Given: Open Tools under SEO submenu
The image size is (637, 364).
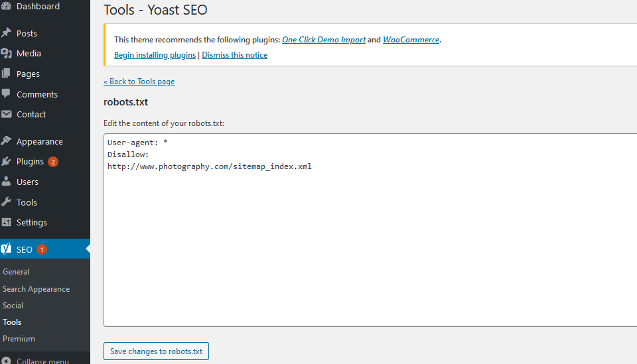Looking at the screenshot, I should pos(12,322).
